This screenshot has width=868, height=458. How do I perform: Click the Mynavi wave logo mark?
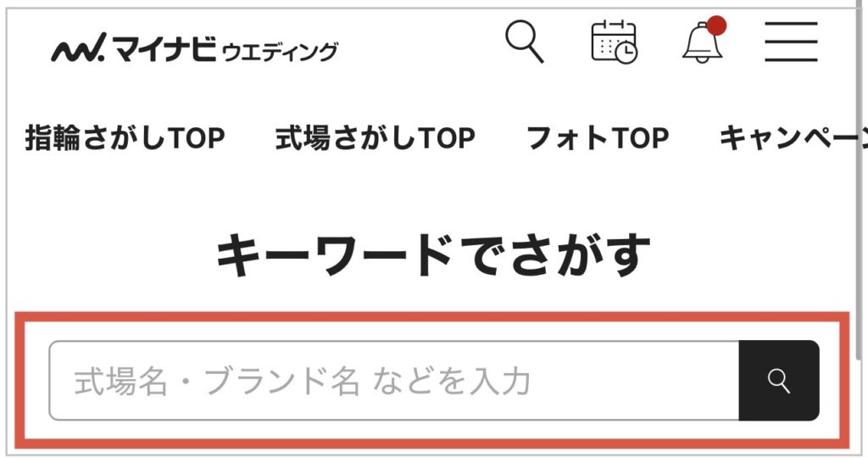coord(78,48)
